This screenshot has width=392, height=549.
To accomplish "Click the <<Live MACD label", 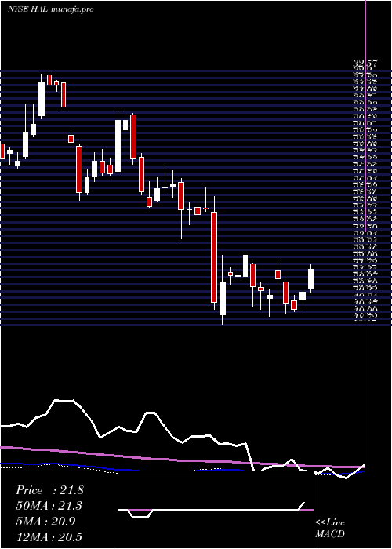I will point(330,529).
